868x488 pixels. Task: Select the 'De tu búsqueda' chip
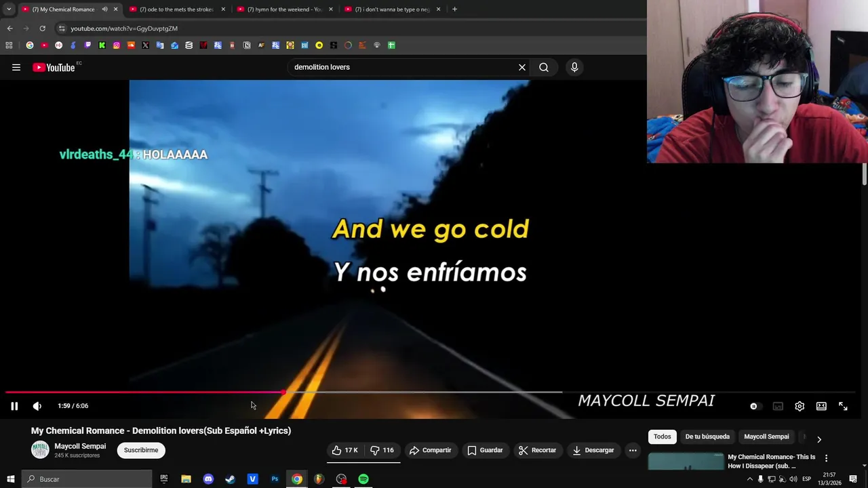click(707, 436)
